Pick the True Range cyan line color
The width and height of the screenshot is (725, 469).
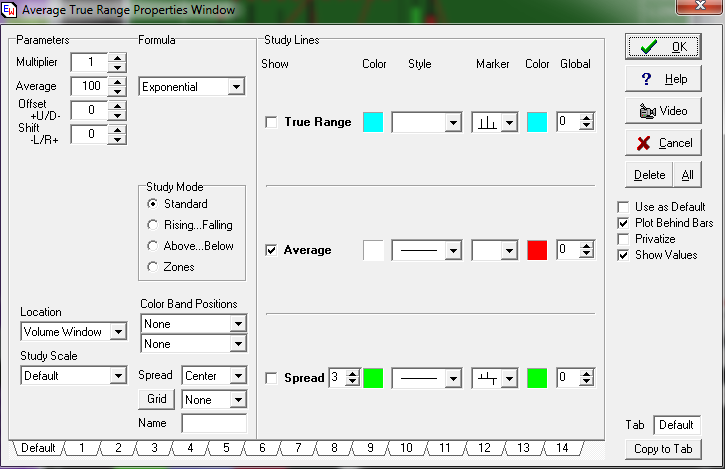[373, 122]
